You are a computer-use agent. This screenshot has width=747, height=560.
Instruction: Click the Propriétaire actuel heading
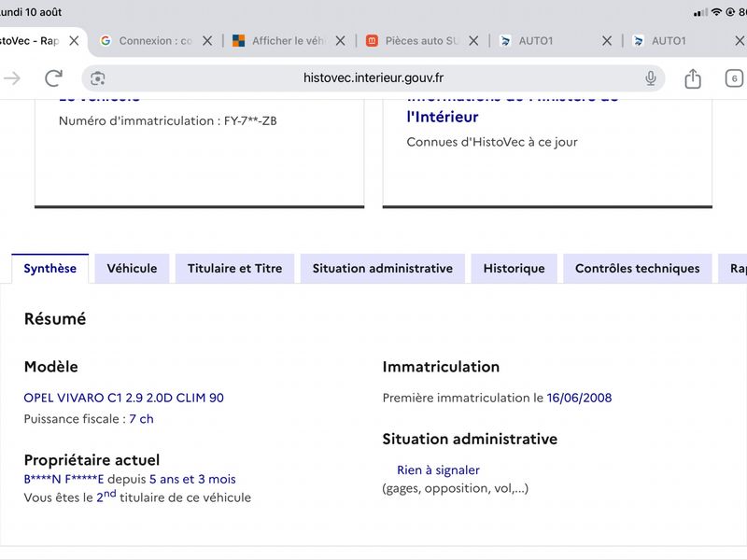[x=92, y=460]
